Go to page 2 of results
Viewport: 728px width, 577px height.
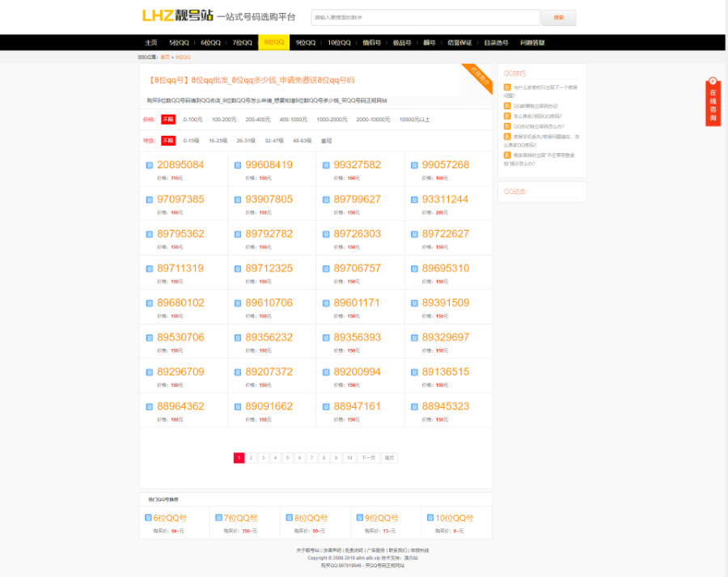[252, 458]
